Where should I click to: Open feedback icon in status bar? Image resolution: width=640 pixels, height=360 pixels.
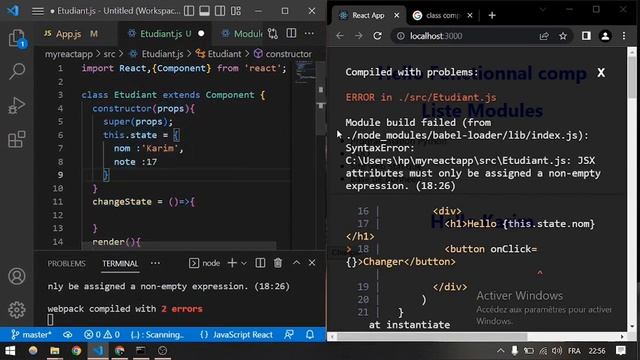[289, 335]
